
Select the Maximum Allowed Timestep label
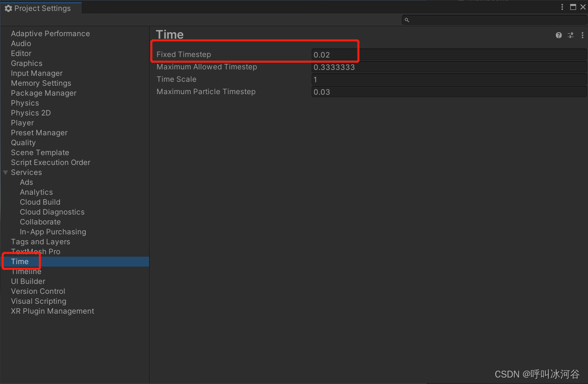(x=207, y=67)
